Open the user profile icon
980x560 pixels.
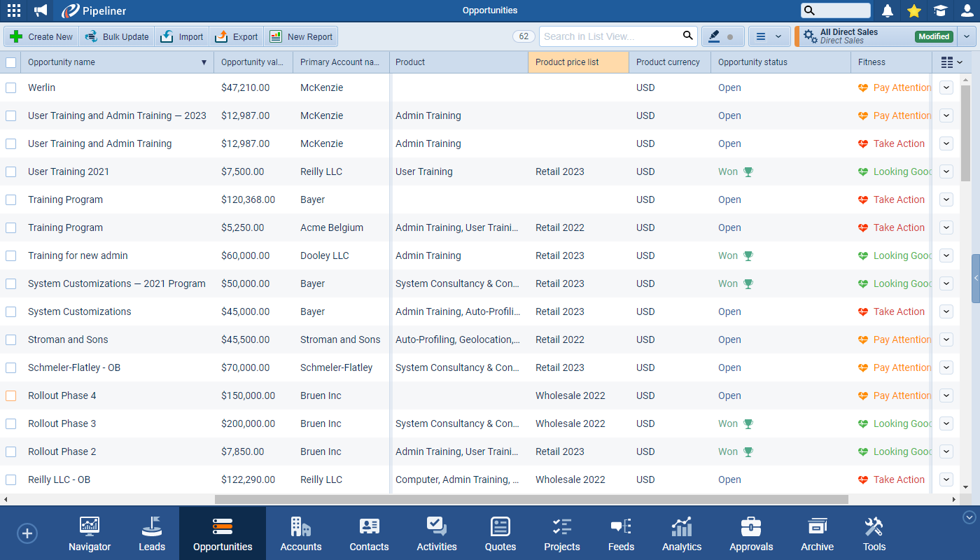point(967,10)
